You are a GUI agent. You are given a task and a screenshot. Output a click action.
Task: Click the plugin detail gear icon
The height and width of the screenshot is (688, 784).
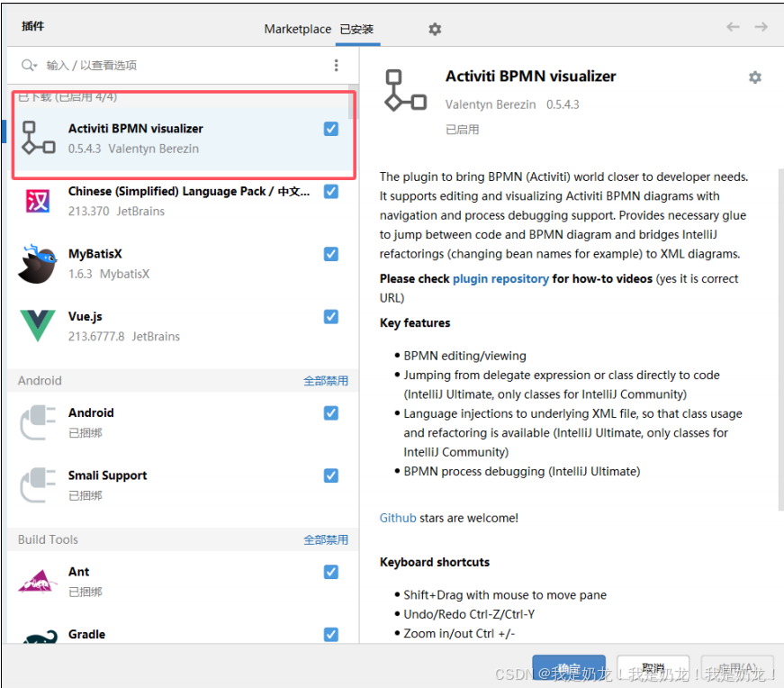[x=755, y=77]
